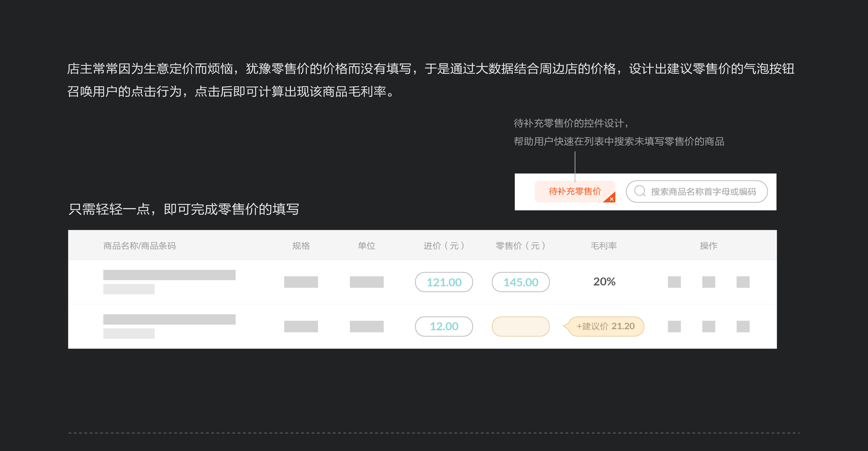The image size is (868, 451).
Task: Click last action icon in second row
Action: pos(743,326)
